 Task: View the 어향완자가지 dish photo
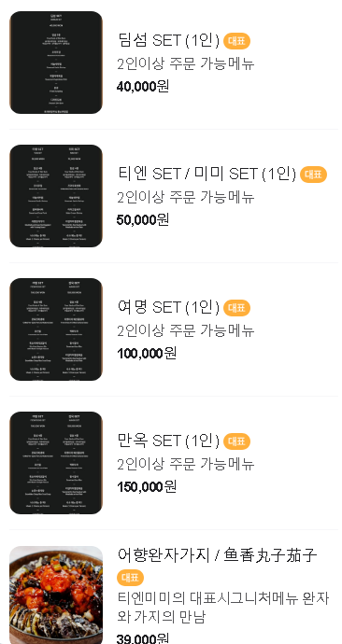[x=56, y=595]
